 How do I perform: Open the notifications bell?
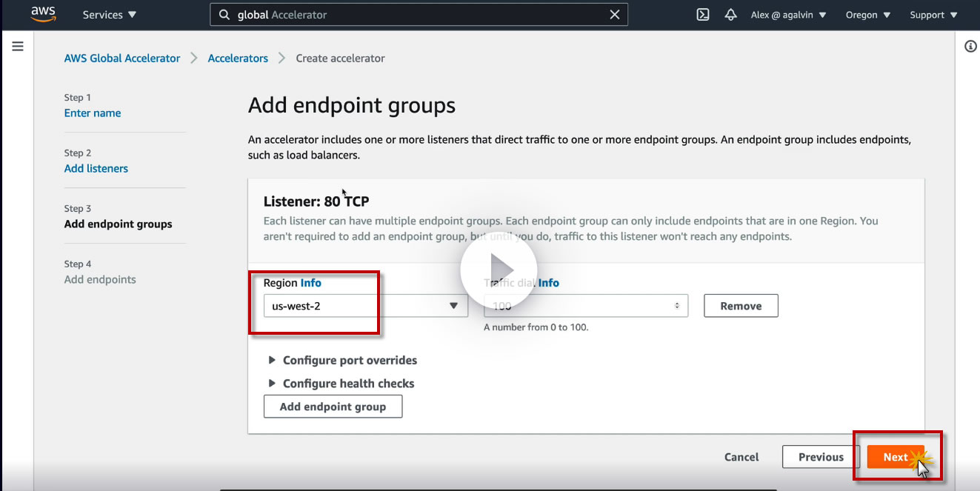pos(730,15)
